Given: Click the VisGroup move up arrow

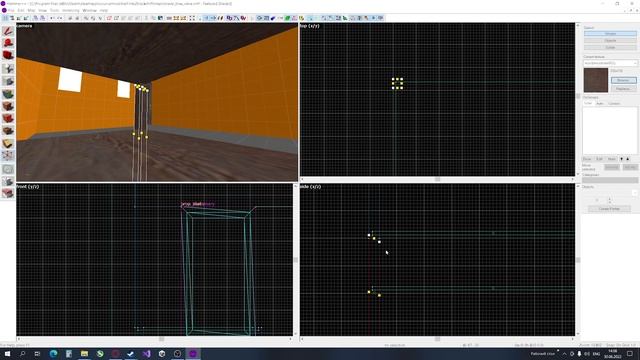Looking at the screenshot, I should point(628,159).
